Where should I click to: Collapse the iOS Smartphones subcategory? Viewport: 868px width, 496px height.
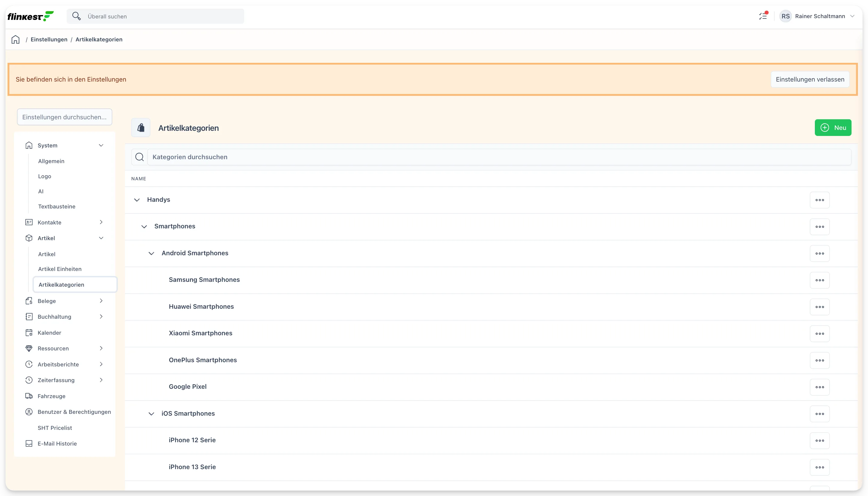tap(151, 414)
